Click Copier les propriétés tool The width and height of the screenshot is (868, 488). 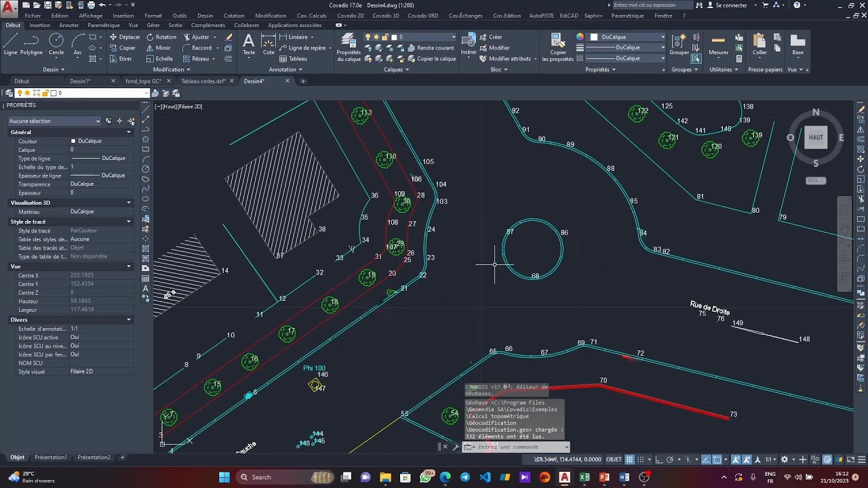558,47
